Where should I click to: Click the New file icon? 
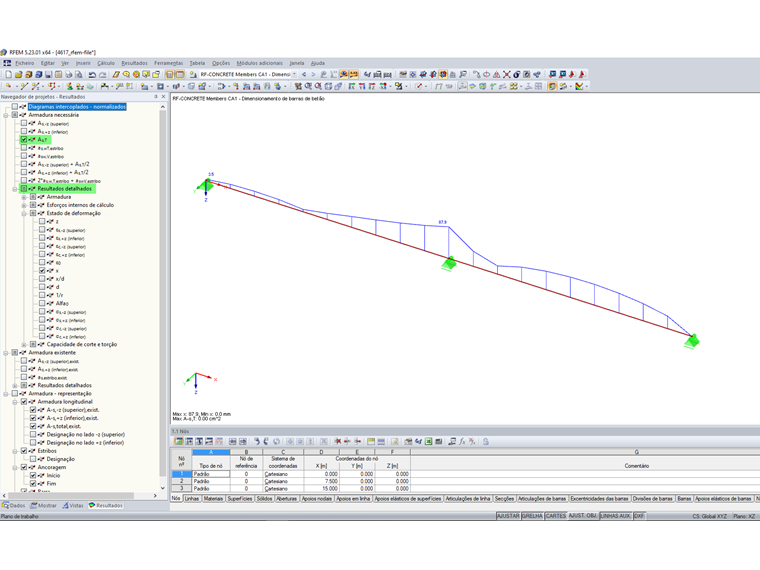(x=8, y=75)
